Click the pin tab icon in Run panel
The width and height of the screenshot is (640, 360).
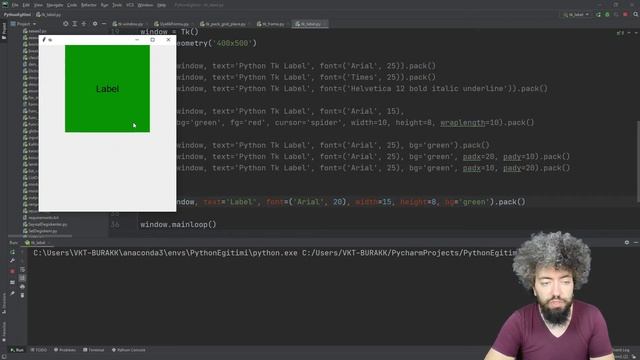pos(12,293)
